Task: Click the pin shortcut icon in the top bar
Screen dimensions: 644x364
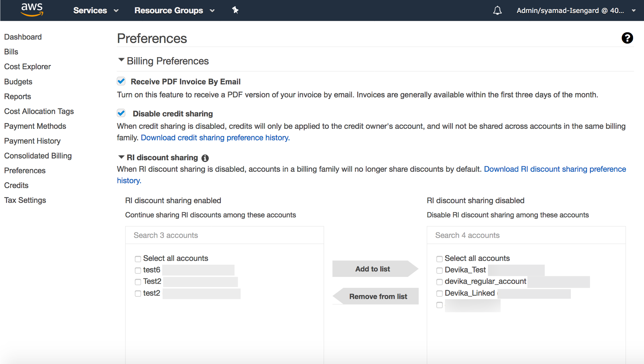Action: pos(235,10)
